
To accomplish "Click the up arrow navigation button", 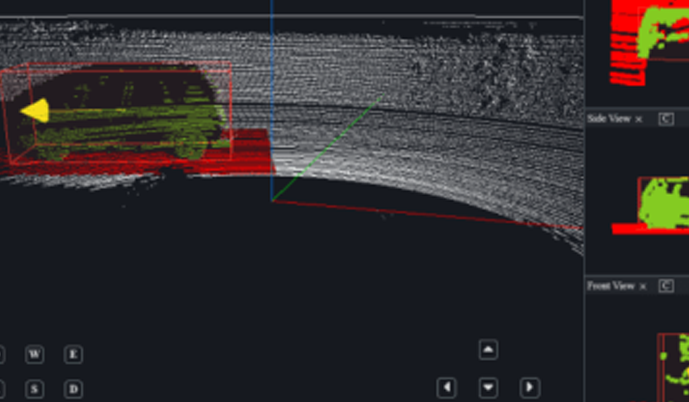I will point(488,350).
